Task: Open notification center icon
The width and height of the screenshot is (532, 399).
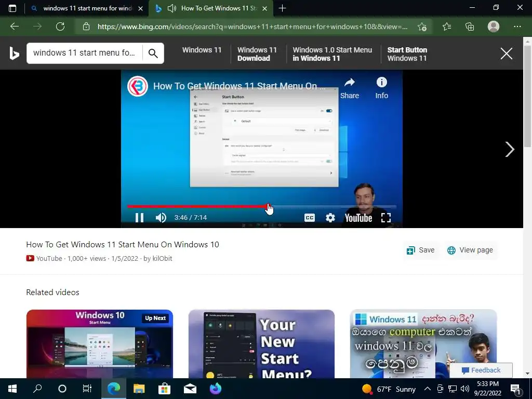Action: [x=515, y=389]
